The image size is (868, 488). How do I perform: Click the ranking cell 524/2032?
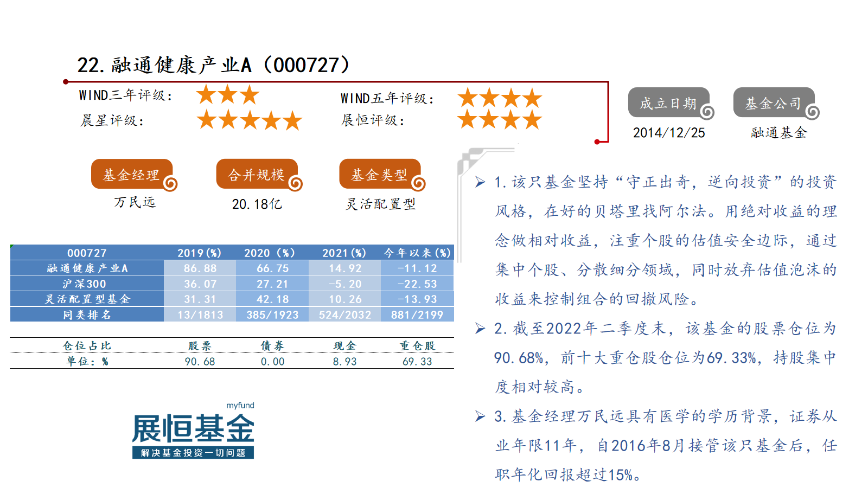pos(344,314)
